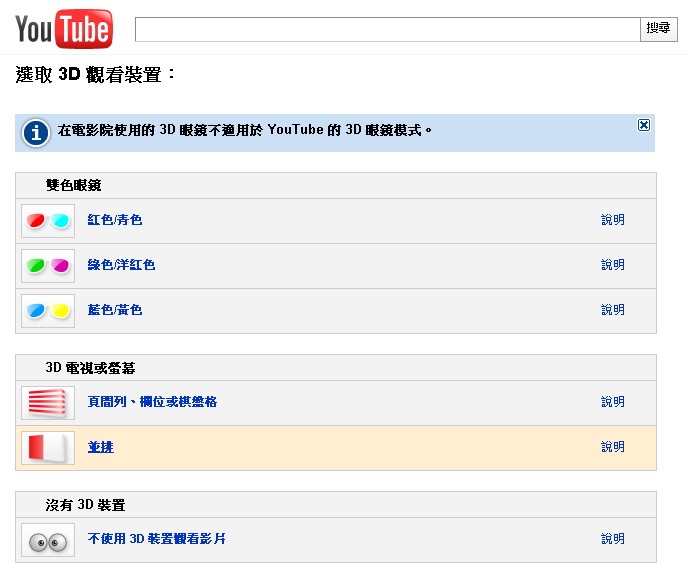The width and height of the screenshot is (688, 570).
Task: Open 說明 for 紅色/青色 glasses
Action: [x=613, y=219]
